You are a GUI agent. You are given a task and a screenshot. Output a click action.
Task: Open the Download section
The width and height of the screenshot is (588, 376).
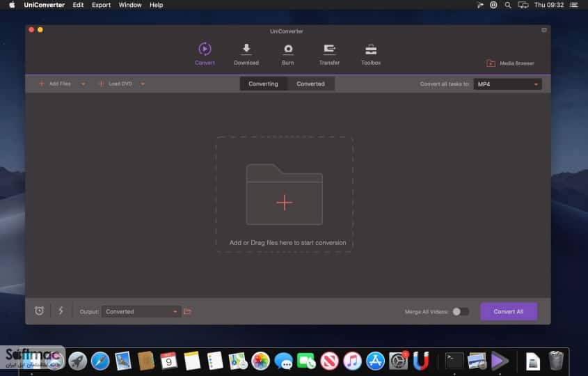pyautogui.click(x=246, y=54)
